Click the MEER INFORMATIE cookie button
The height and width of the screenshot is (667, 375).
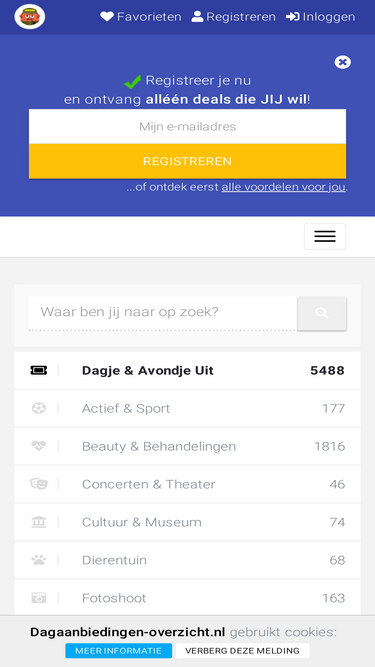click(119, 651)
